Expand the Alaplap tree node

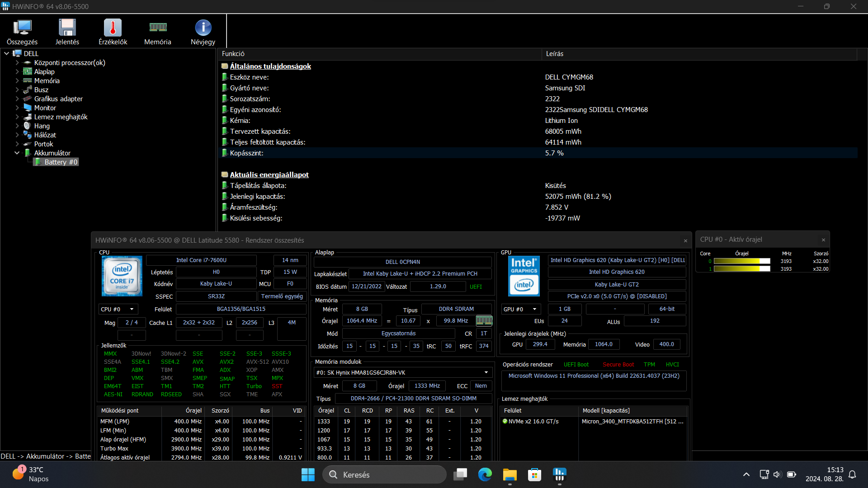click(17, 71)
